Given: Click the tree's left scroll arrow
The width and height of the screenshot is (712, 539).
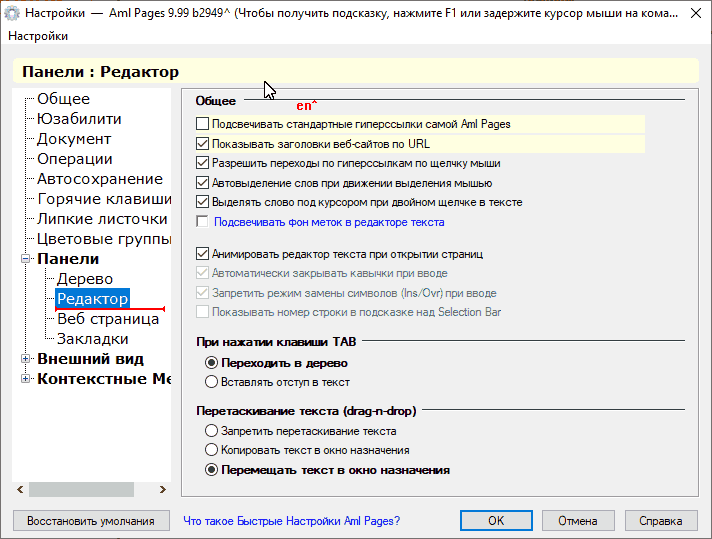Looking at the screenshot, I should pos(20,490).
